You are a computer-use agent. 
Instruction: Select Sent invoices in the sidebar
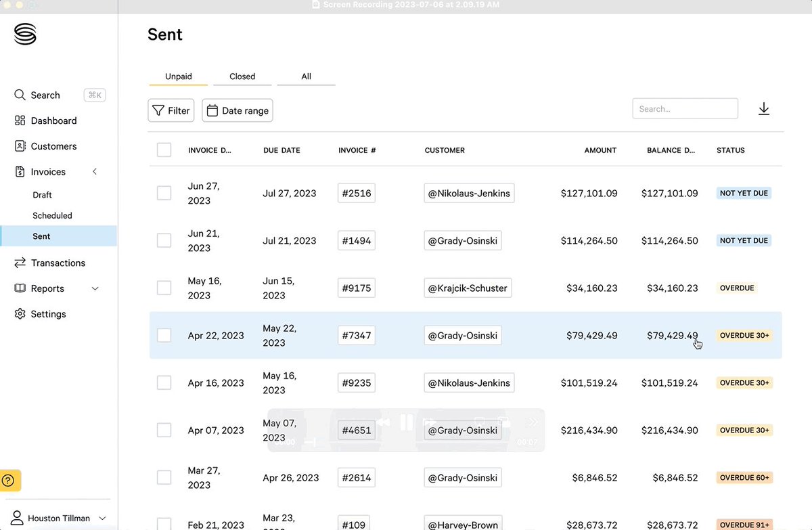pos(58,236)
